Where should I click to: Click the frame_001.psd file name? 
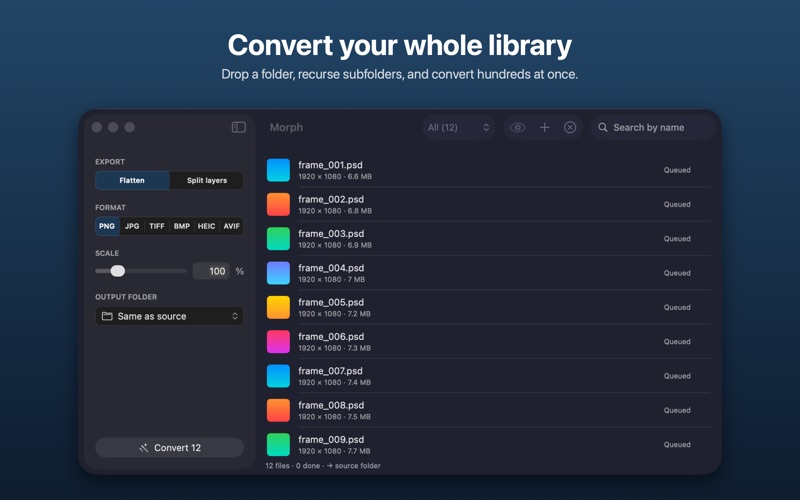tap(330, 165)
